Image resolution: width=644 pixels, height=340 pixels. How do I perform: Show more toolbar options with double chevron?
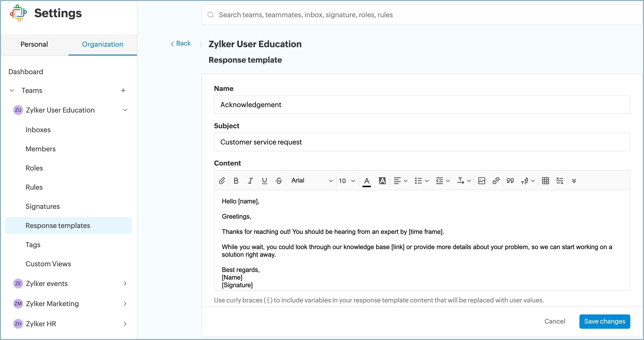click(x=574, y=181)
